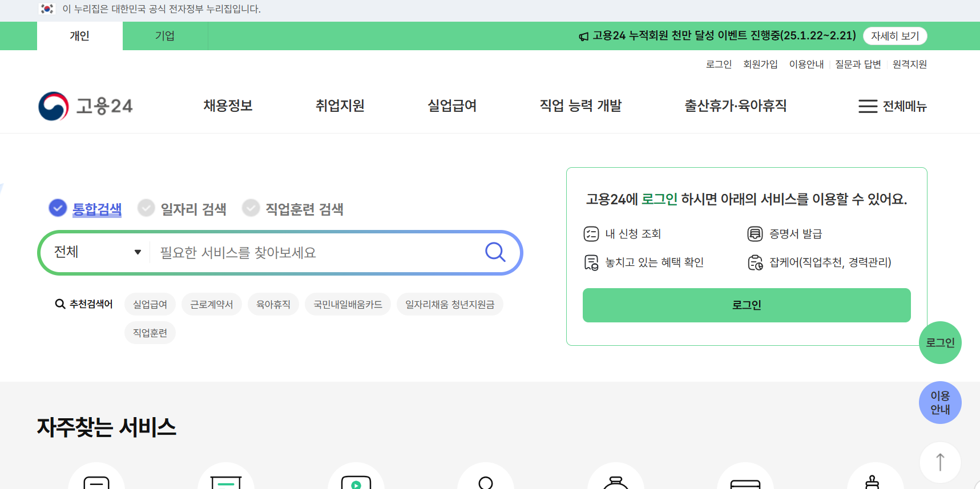980x489 pixels.
Task: Click the 자세히 보기 button
Action: coord(895,36)
